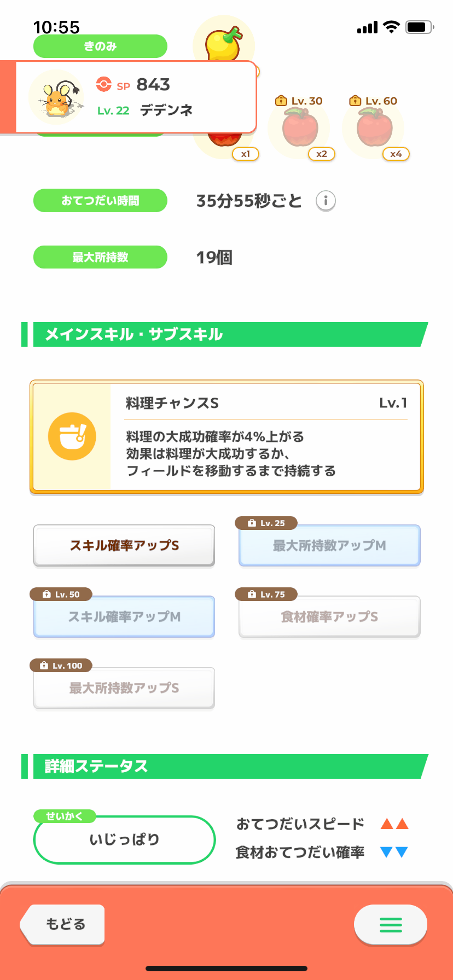Tap locked 最大所持数アップS sub skill
The image size is (453, 980).
click(x=124, y=687)
